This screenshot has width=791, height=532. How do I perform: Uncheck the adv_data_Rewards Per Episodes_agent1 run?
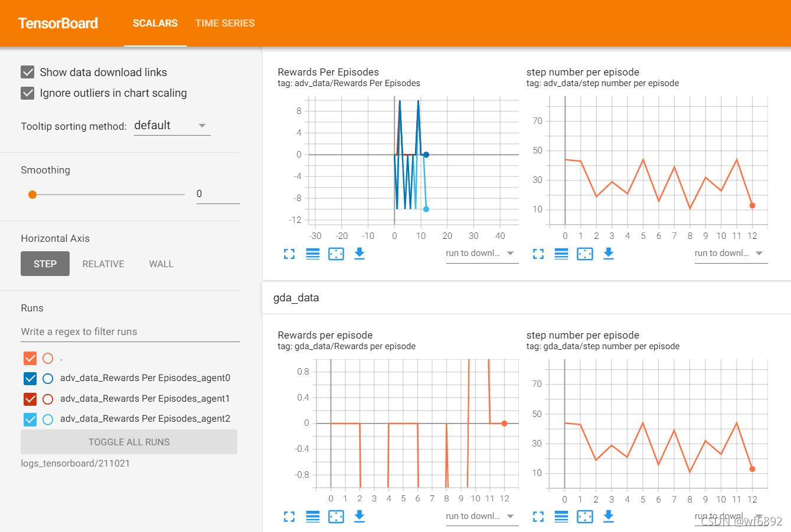[30, 399]
